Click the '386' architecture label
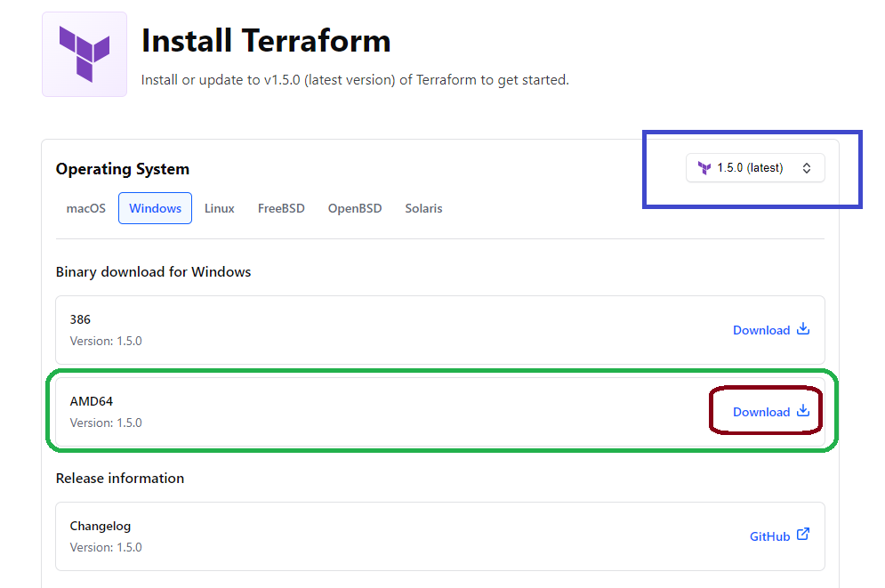 (80, 319)
